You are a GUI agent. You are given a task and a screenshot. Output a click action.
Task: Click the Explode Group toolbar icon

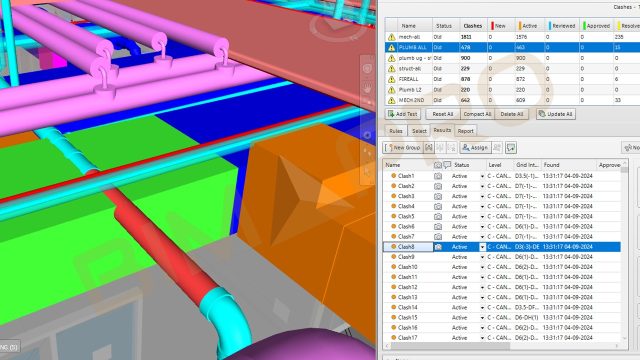click(x=451, y=148)
